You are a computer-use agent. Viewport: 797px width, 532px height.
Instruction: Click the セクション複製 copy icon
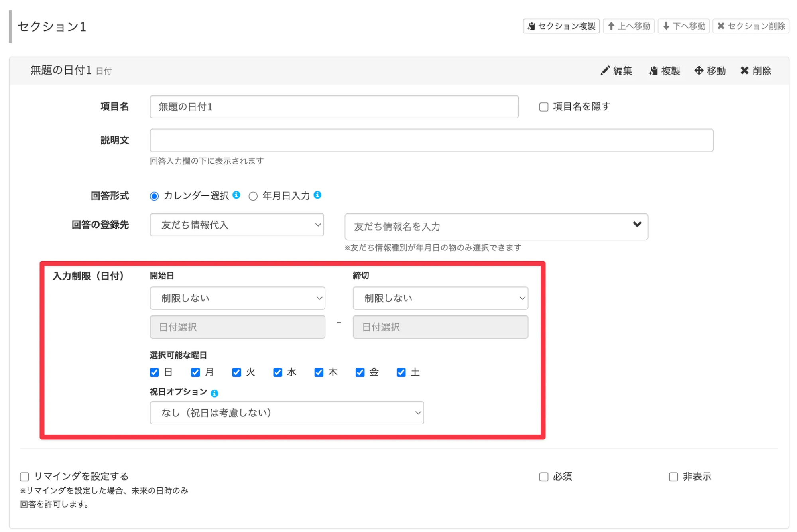pyautogui.click(x=531, y=26)
